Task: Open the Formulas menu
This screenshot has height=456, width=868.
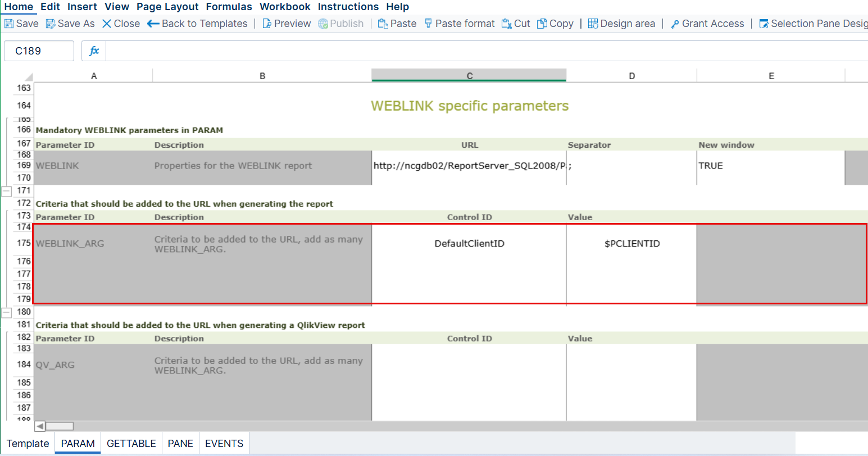Action: point(229,7)
